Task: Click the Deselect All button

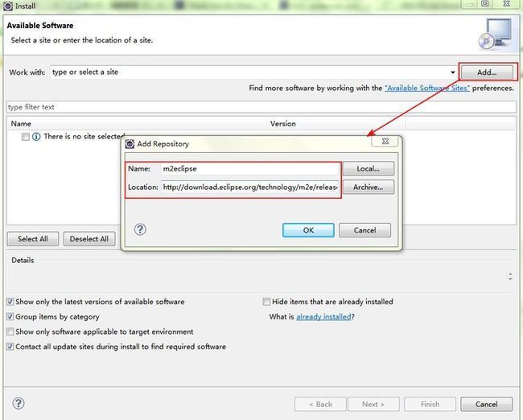Action: click(89, 239)
